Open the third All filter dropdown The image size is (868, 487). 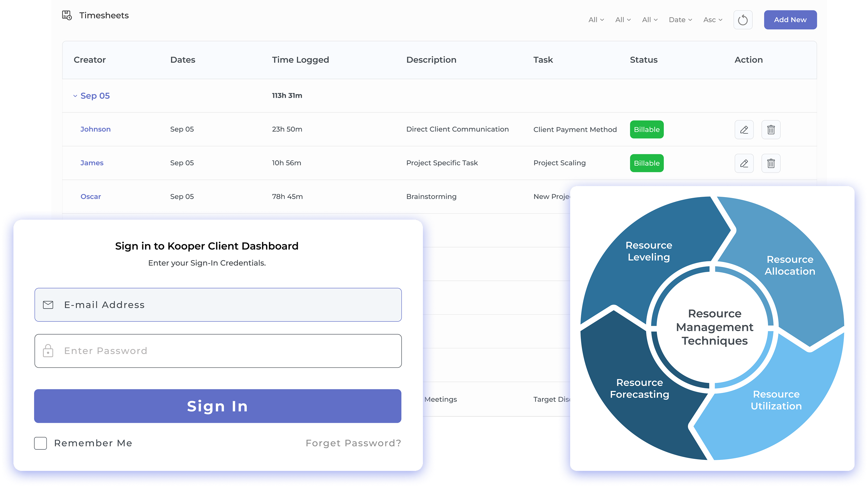click(x=649, y=20)
